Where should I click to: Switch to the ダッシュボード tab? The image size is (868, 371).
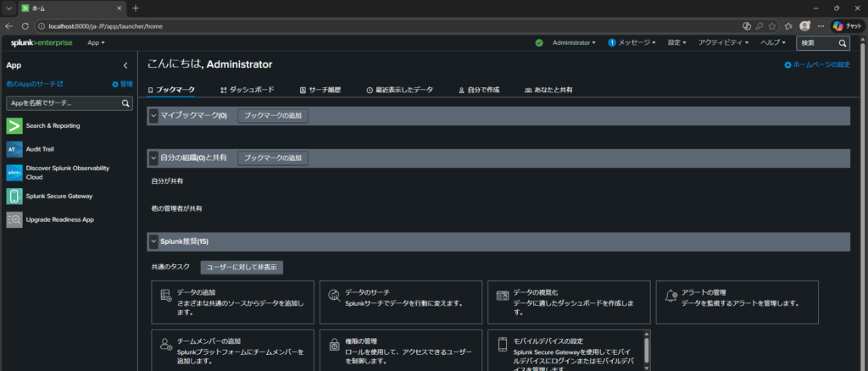coord(247,89)
